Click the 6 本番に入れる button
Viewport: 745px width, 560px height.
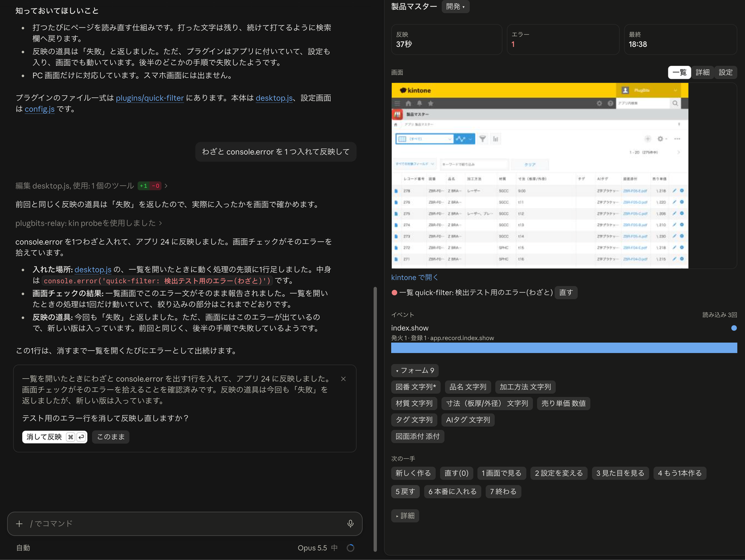(x=452, y=492)
